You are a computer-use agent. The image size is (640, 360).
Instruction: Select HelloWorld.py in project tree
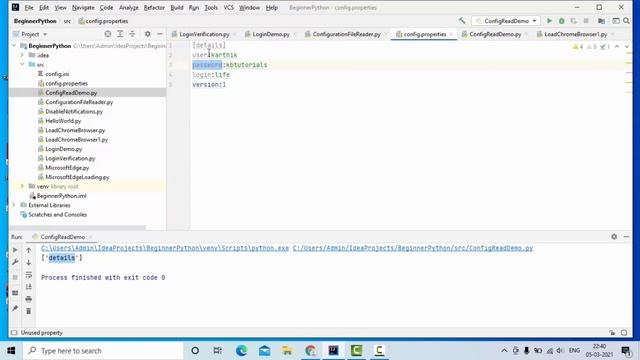tap(63, 121)
